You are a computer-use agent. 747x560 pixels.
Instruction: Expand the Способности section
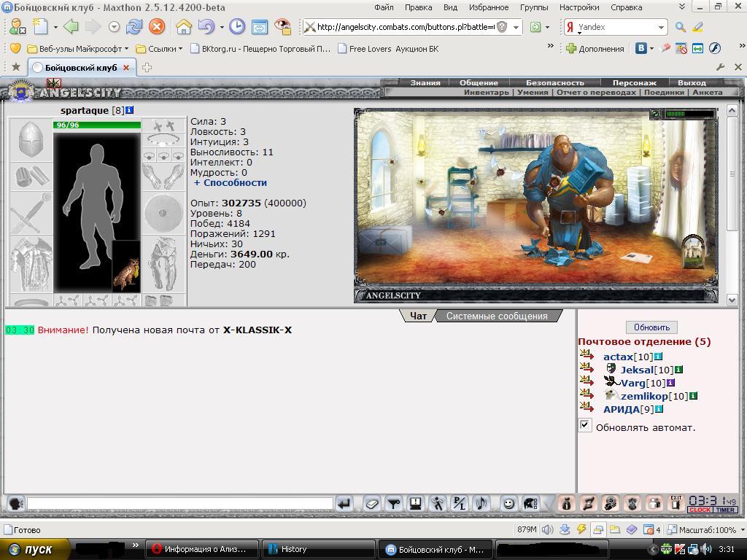coord(231,183)
